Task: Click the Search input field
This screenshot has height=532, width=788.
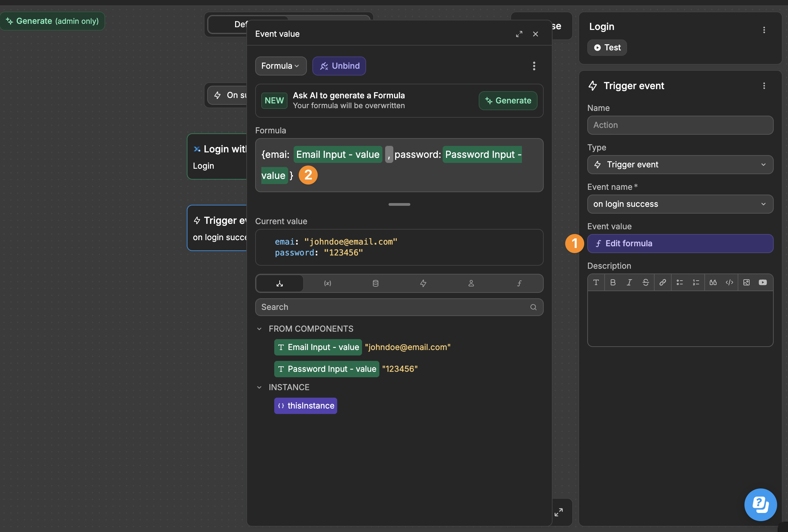Action: [x=391, y=307]
